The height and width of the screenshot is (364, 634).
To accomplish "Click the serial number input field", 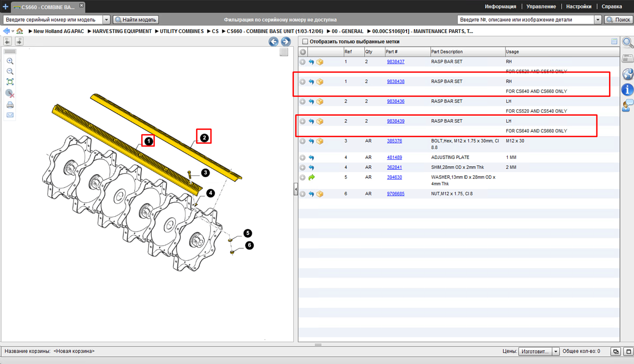I will [53, 20].
